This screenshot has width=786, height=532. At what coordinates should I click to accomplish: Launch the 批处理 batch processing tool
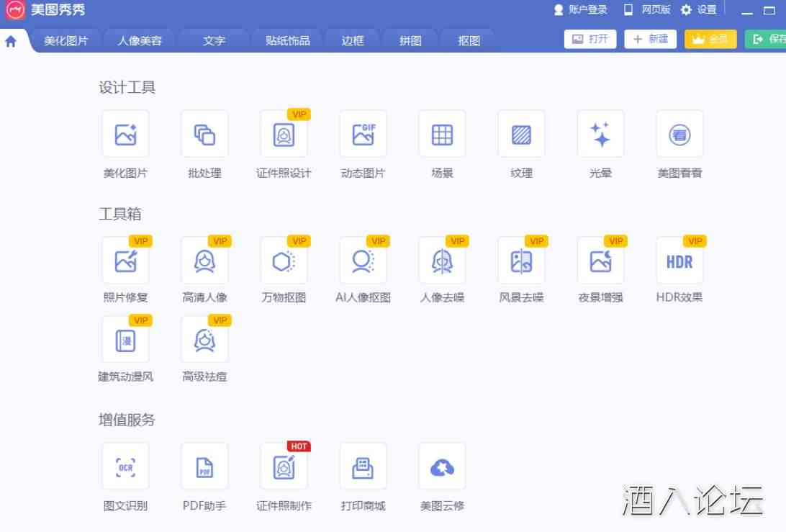(204, 135)
